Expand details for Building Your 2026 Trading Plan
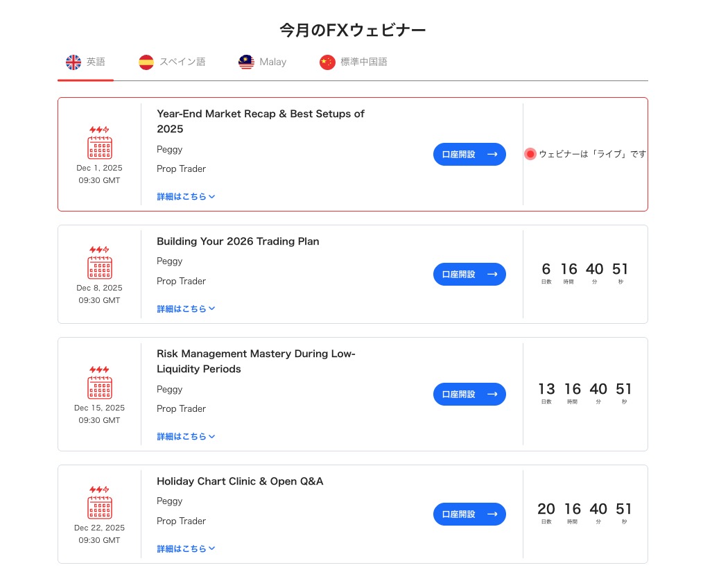Image resolution: width=712 pixels, height=588 pixels. [x=186, y=309]
